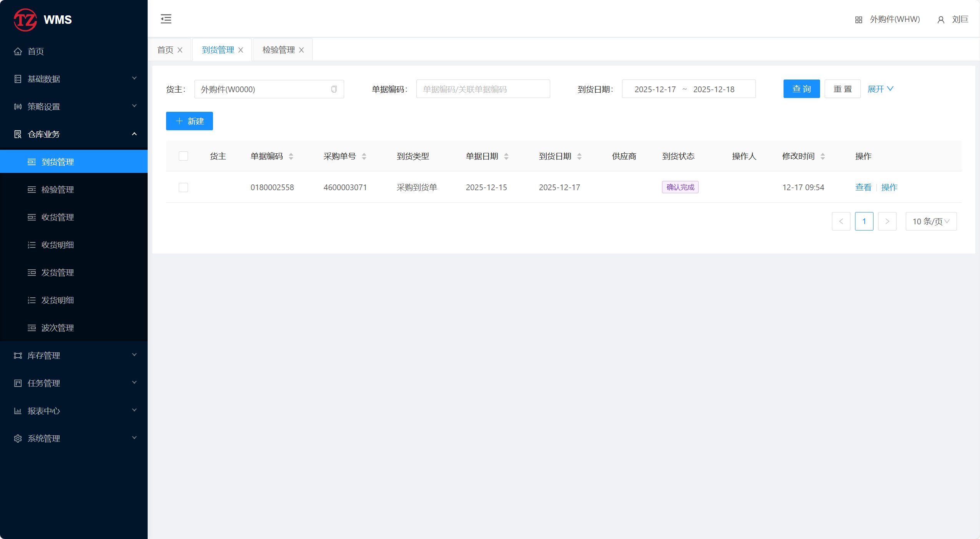This screenshot has width=980, height=539.
Task: Sort the table by 单据日期
Action: tap(506, 156)
